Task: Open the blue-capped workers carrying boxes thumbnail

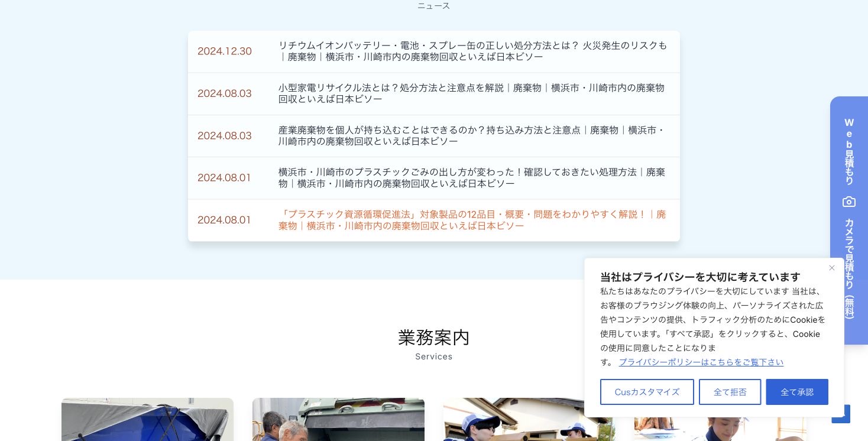Action: [513, 419]
